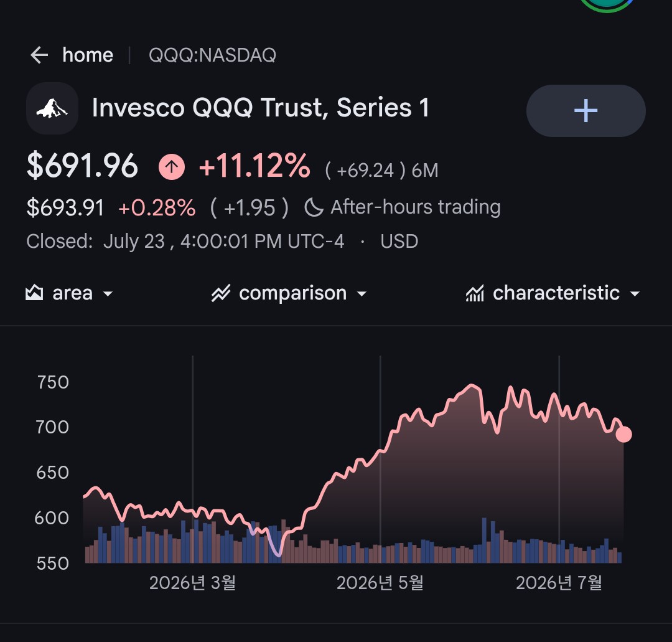
Task: Open the Invesco mountain logo icon
Action: tap(52, 108)
